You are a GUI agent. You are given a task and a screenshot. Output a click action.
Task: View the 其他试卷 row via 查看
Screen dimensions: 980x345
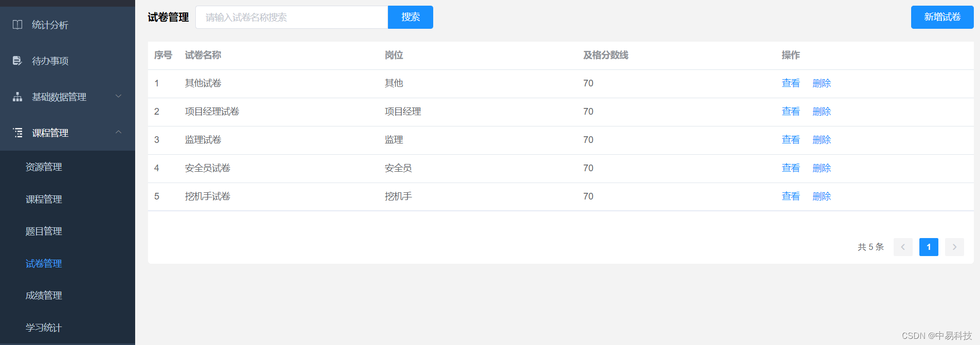[x=790, y=83]
